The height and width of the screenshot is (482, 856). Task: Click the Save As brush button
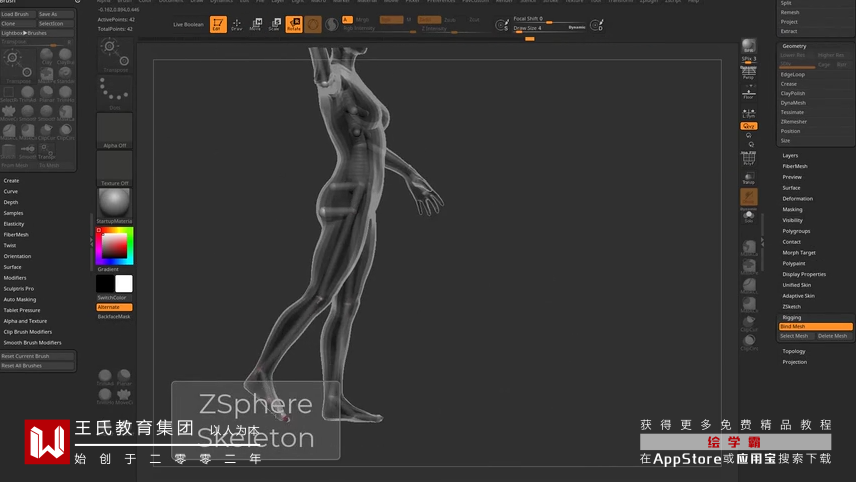coord(56,14)
